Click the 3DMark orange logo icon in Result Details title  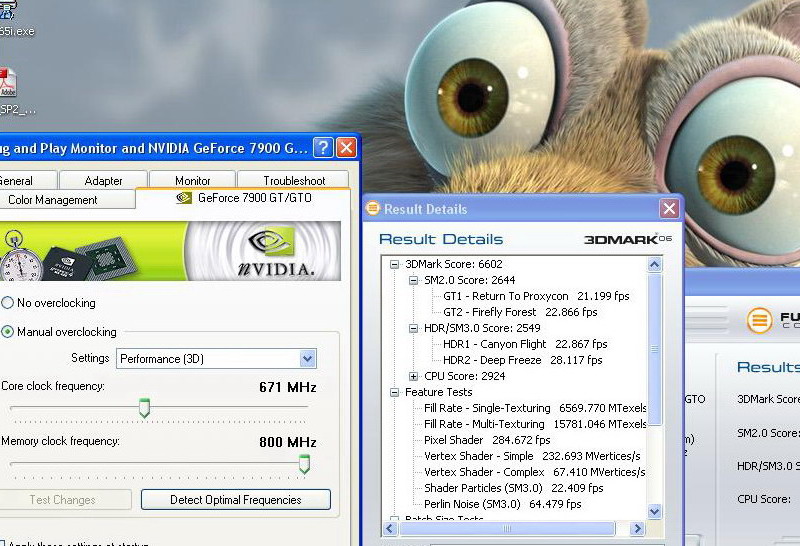373,208
